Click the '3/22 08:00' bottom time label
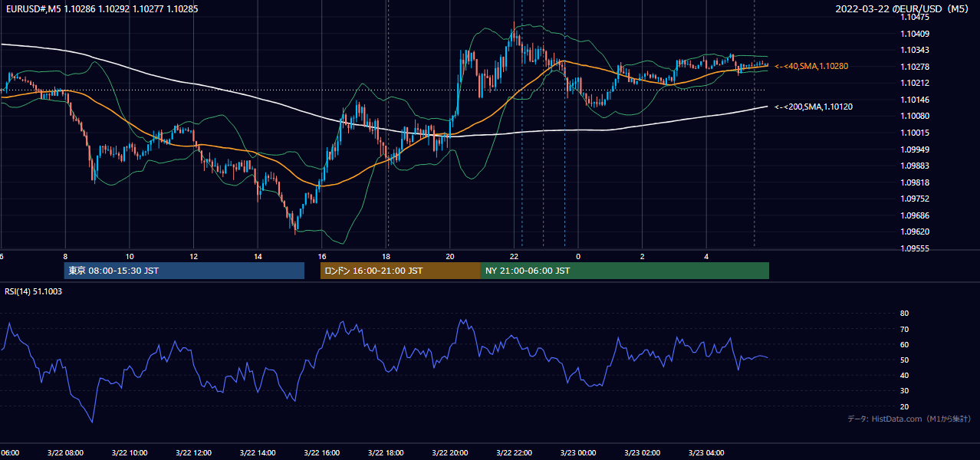 [x=65, y=453]
